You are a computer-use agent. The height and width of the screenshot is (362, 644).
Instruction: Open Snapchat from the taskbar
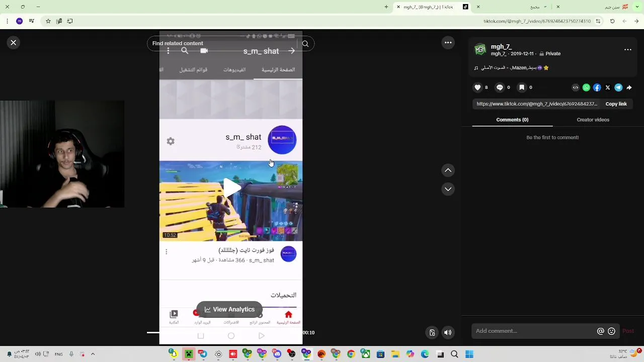(174, 354)
